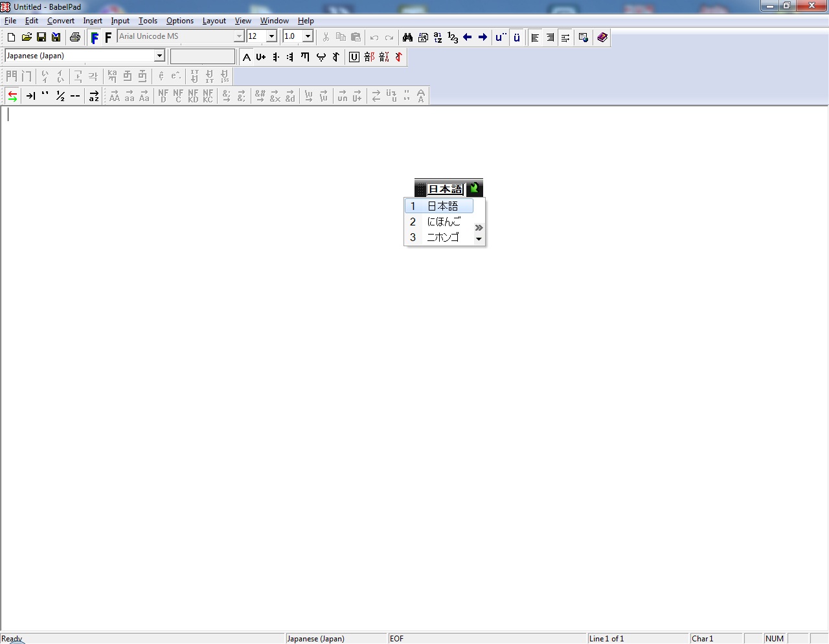Click the purple help book icon

click(x=602, y=38)
